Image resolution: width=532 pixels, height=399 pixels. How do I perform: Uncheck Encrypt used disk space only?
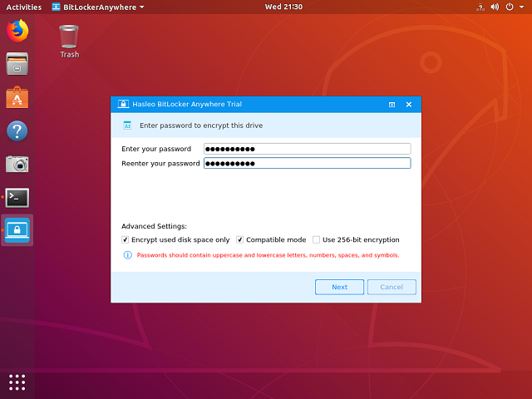[126, 240]
